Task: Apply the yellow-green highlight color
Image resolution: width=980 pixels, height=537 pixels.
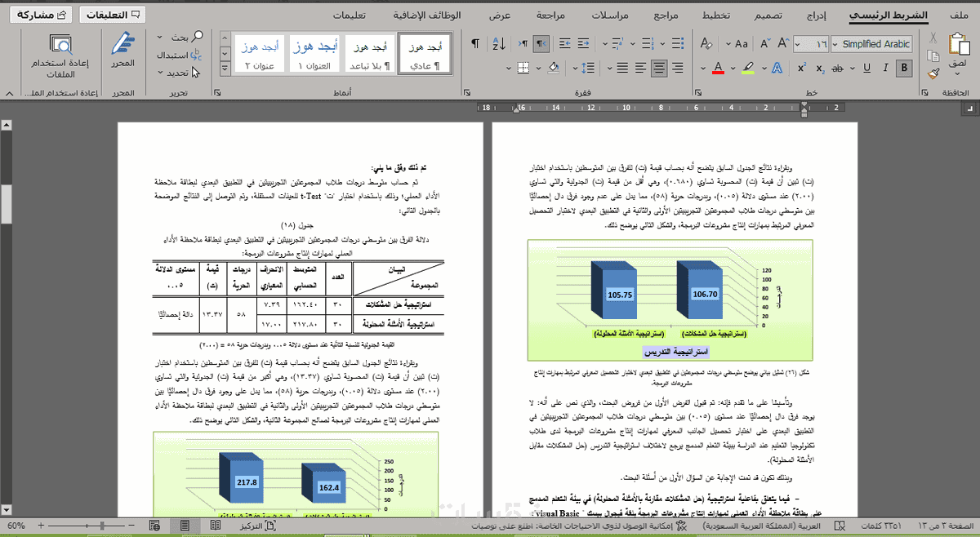Action: point(748,67)
